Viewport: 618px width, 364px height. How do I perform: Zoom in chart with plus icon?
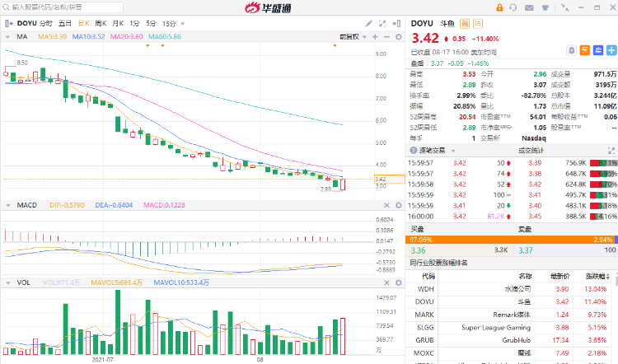click(x=375, y=36)
